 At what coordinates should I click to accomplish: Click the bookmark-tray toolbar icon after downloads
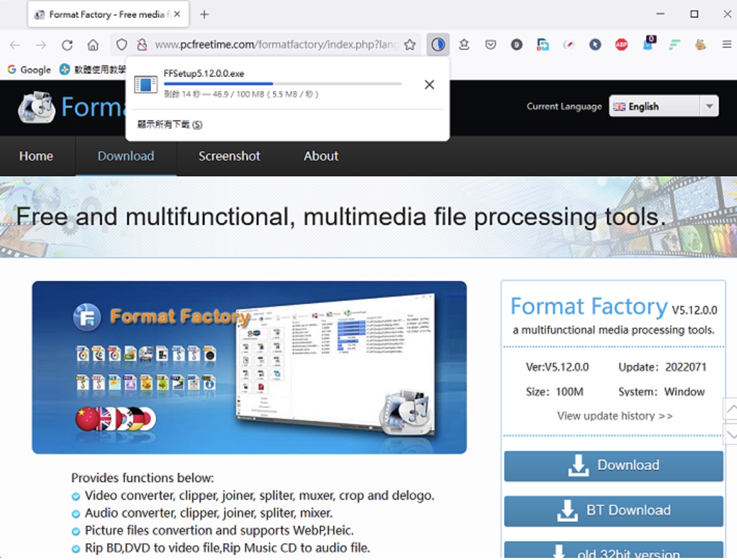click(464, 45)
